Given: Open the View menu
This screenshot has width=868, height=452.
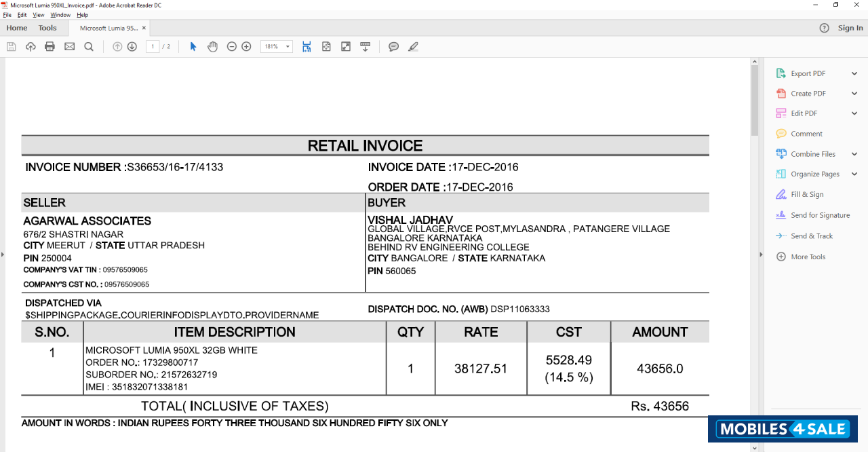Looking at the screenshot, I should [39, 15].
